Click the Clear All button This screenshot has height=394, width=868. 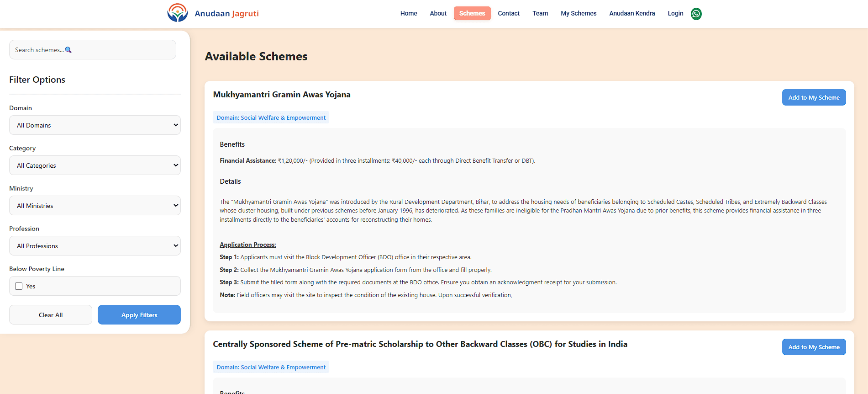click(x=51, y=315)
